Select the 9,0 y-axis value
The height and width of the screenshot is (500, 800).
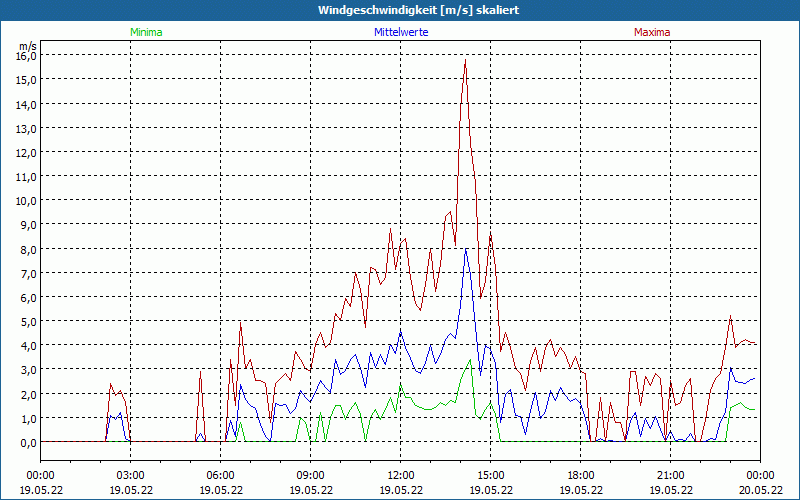tap(28, 226)
